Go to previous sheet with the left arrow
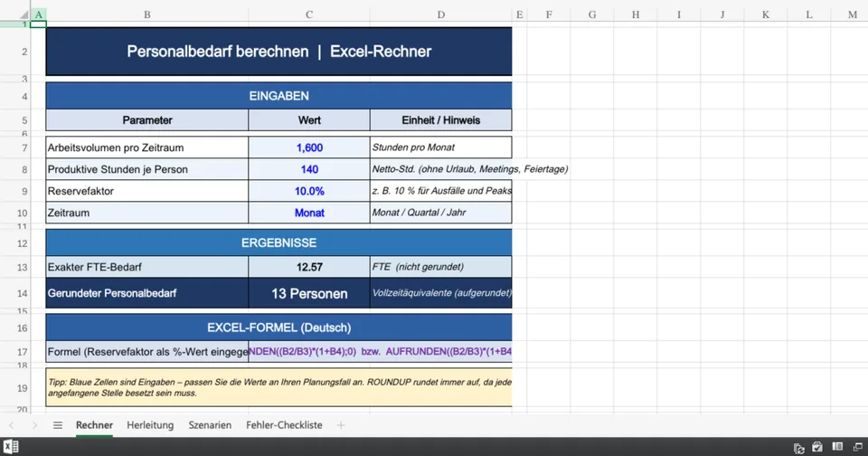 tap(12, 425)
